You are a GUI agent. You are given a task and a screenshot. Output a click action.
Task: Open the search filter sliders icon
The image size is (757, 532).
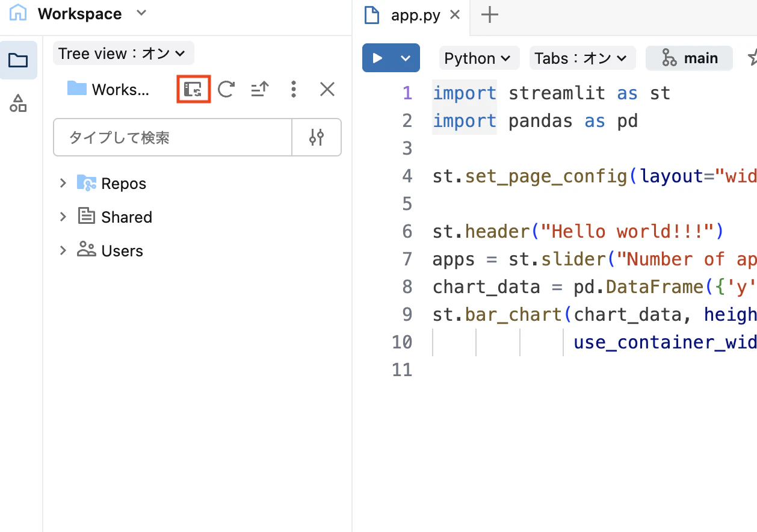(x=317, y=137)
